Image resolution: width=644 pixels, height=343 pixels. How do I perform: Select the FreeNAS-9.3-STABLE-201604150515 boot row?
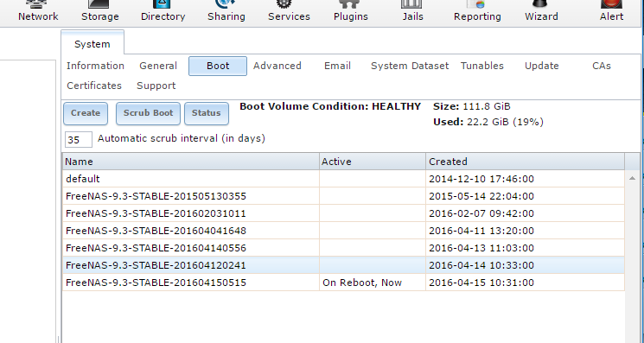(343, 283)
